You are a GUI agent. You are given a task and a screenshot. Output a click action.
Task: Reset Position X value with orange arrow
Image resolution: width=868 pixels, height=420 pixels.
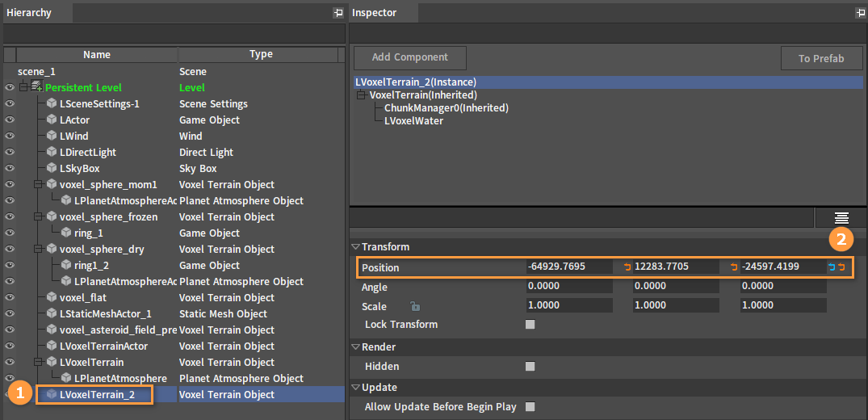[x=627, y=267]
